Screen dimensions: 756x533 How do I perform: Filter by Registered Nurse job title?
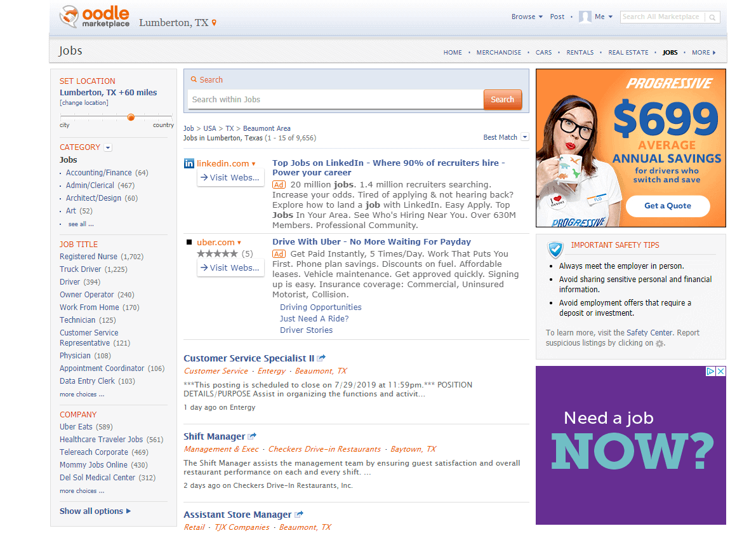click(89, 257)
